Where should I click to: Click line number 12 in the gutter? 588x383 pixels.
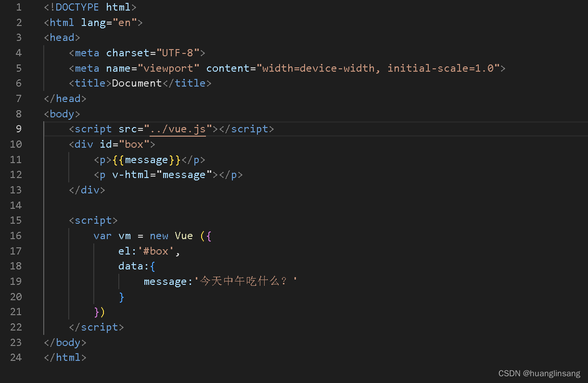[16, 175]
